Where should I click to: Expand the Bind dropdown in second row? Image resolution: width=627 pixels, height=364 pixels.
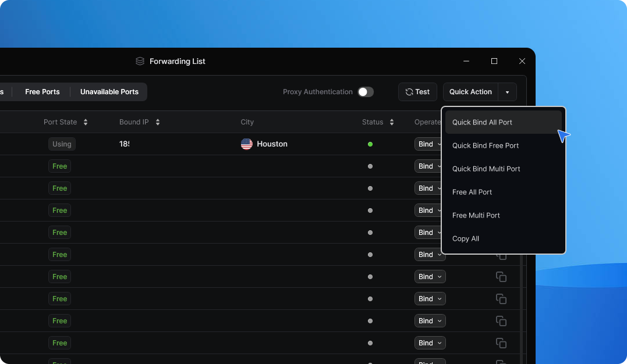pyautogui.click(x=430, y=166)
